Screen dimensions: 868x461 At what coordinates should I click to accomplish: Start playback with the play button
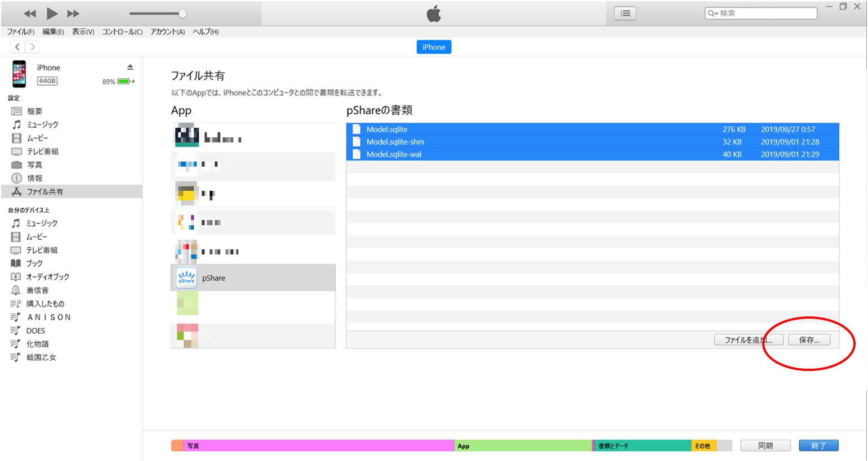click(x=52, y=13)
